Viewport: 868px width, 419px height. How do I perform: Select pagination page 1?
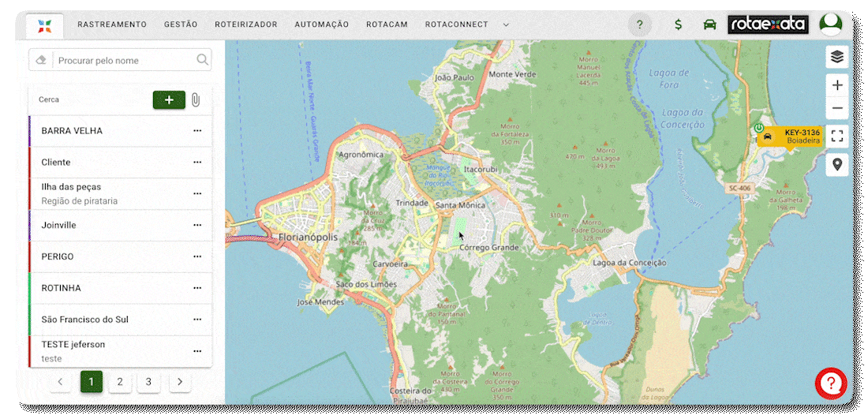(x=92, y=382)
